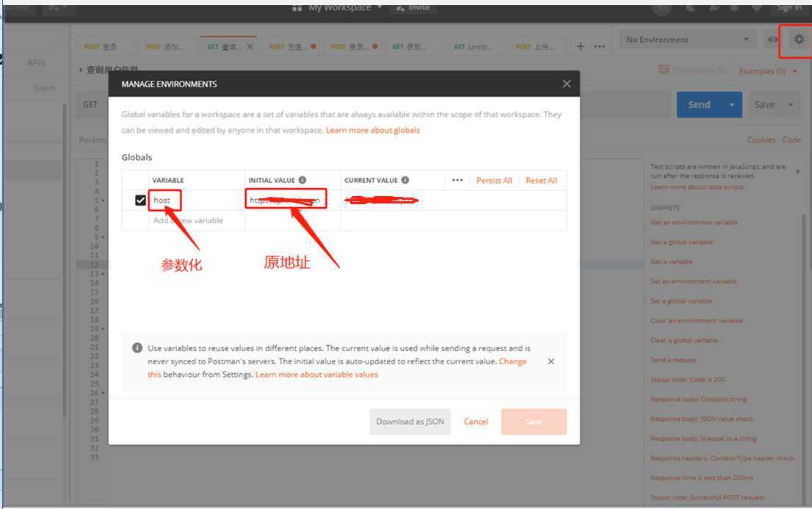The height and width of the screenshot is (509, 812).
Task: Fold code at line 5 arrow
Action: point(103,200)
